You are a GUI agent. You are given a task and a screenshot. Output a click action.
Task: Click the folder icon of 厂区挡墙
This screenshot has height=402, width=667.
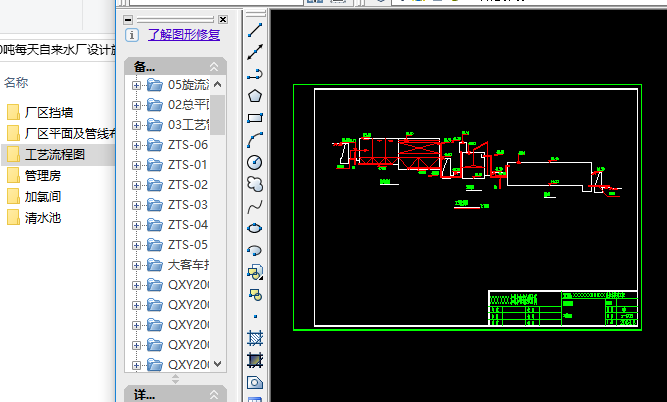point(13,112)
